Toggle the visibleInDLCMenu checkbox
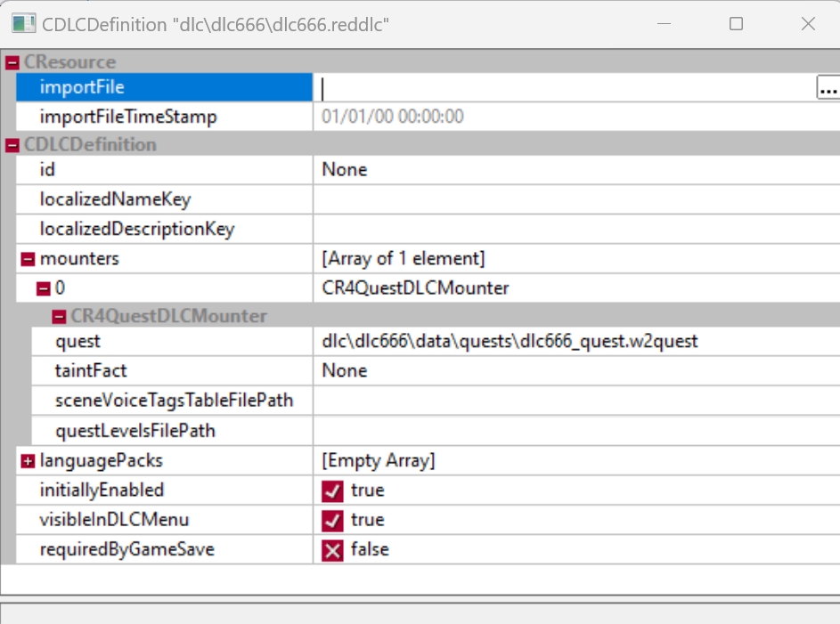Screen dimensions: 840x624 (332, 520)
